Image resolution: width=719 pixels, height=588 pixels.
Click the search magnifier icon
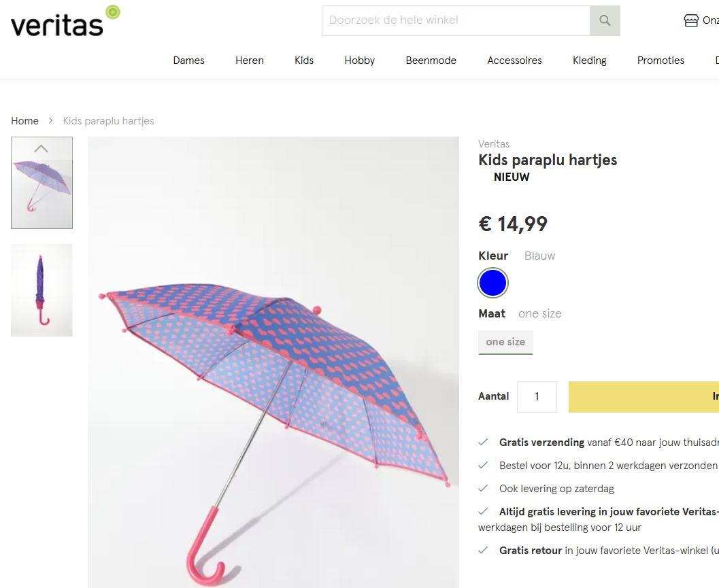(605, 20)
